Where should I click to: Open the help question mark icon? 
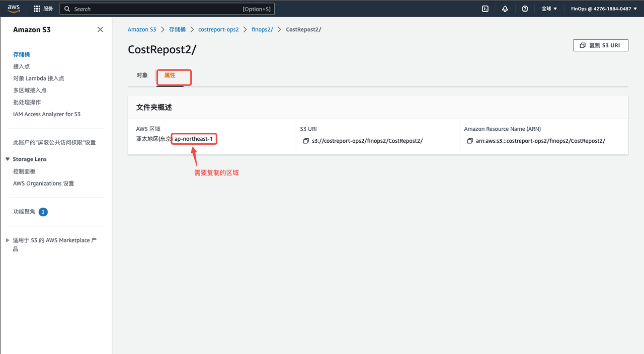525,9
